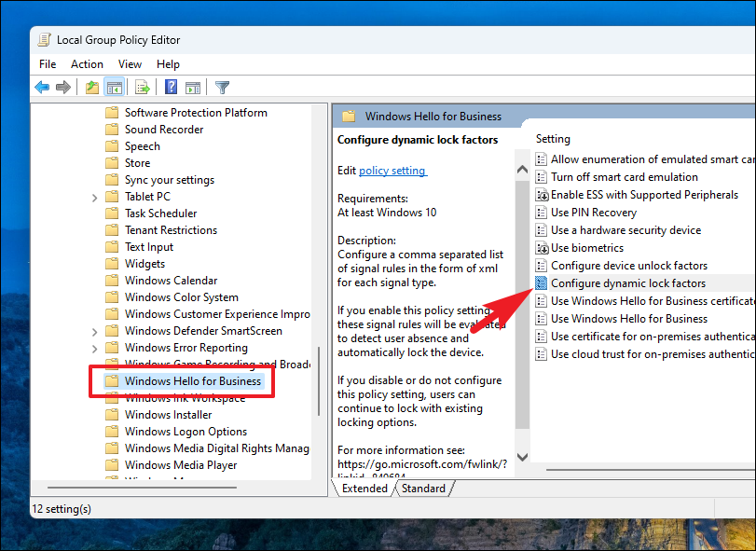Click the Up one level folder icon
This screenshot has width=756, height=551.
point(92,88)
